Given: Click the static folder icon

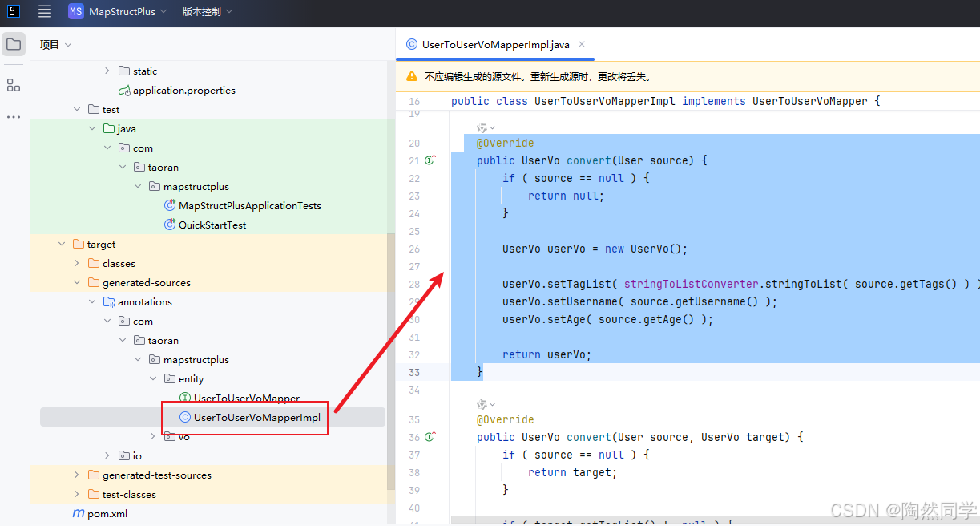Looking at the screenshot, I should pos(124,71).
